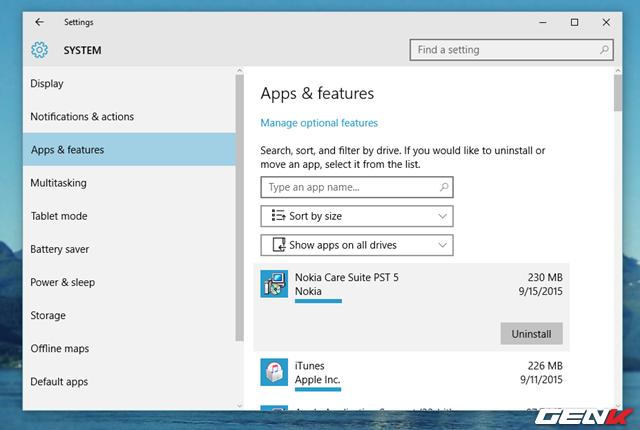Viewport: 640px width, 430px height.
Task: Open Storage settings
Action: coord(129,315)
